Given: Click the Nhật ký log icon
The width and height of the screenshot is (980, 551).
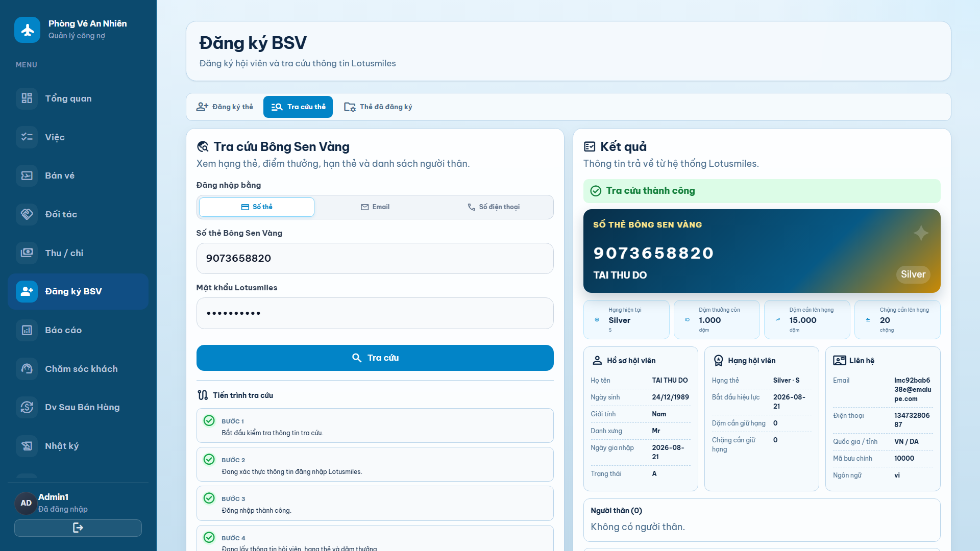Looking at the screenshot, I should [27, 446].
